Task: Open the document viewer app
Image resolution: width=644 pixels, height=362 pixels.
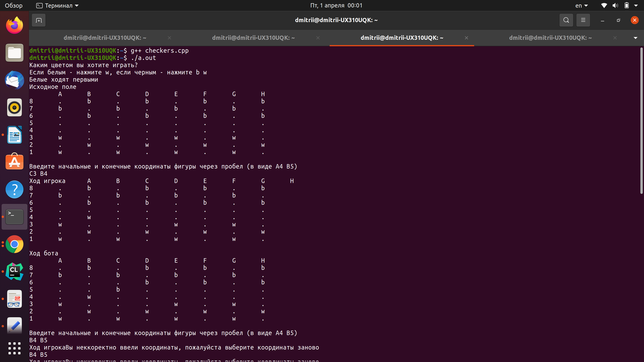Action: 14,299
